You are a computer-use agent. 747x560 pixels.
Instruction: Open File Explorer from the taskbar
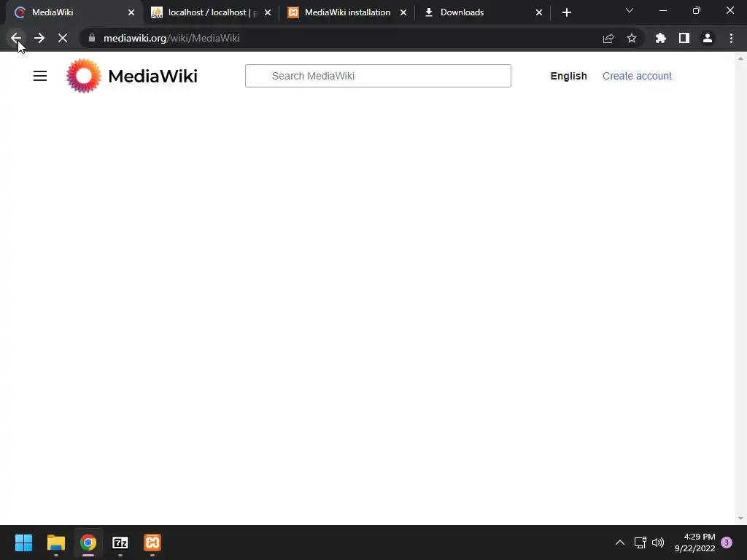tap(55, 542)
